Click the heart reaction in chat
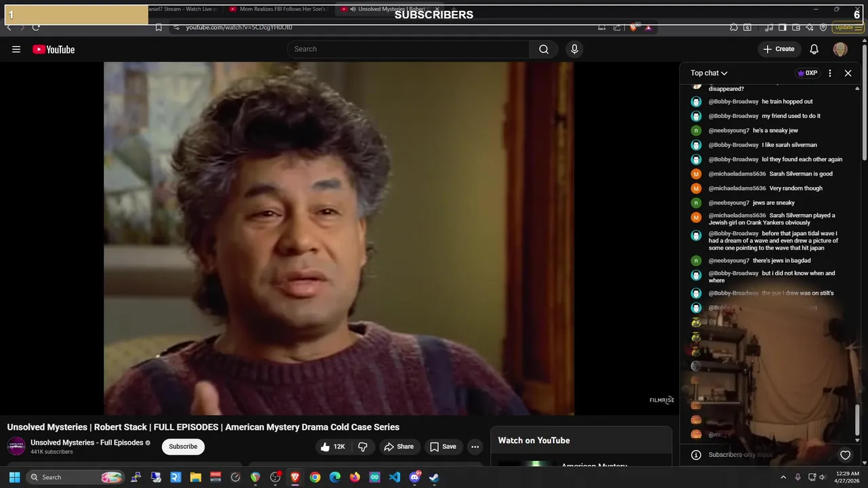The image size is (868, 488). (845, 455)
